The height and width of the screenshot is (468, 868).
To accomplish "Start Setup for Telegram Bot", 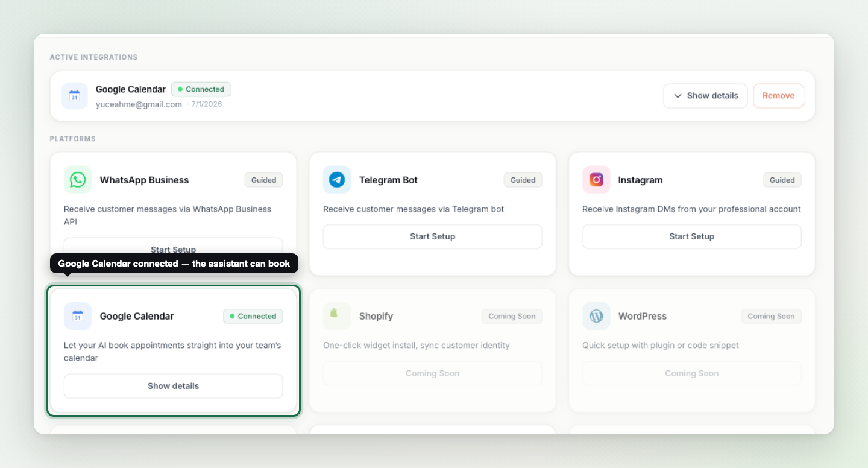I will [432, 236].
